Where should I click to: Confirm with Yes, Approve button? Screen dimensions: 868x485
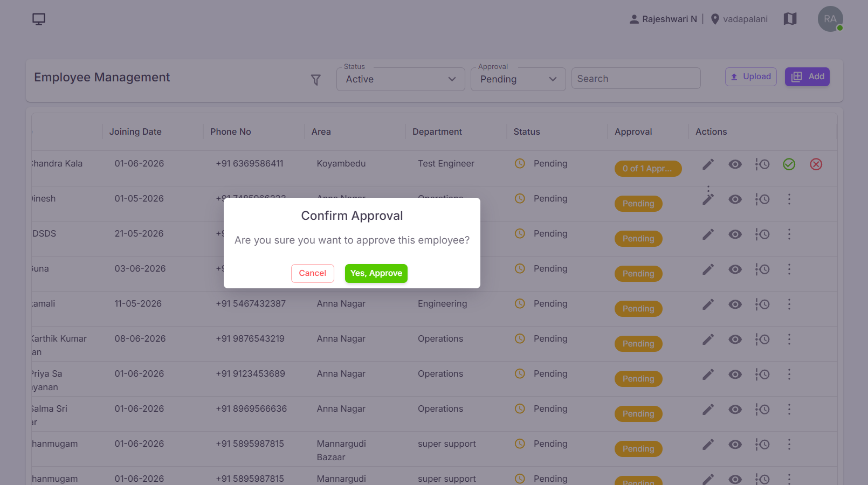(376, 273)
